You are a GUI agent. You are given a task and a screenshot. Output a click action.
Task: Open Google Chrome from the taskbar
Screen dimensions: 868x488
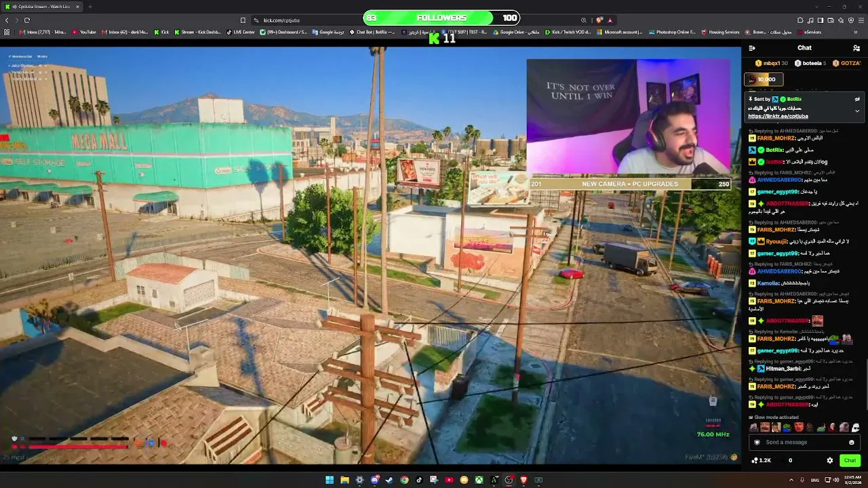tap(404, 480)
